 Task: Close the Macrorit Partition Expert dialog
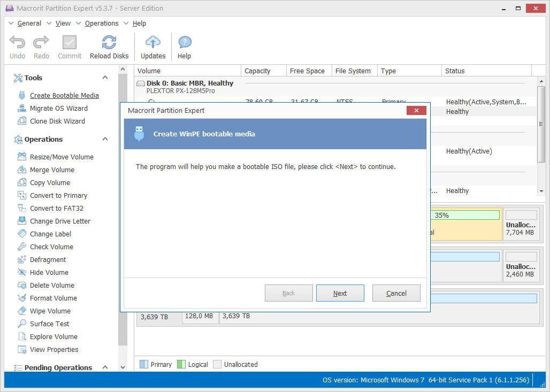coord(416,111)
